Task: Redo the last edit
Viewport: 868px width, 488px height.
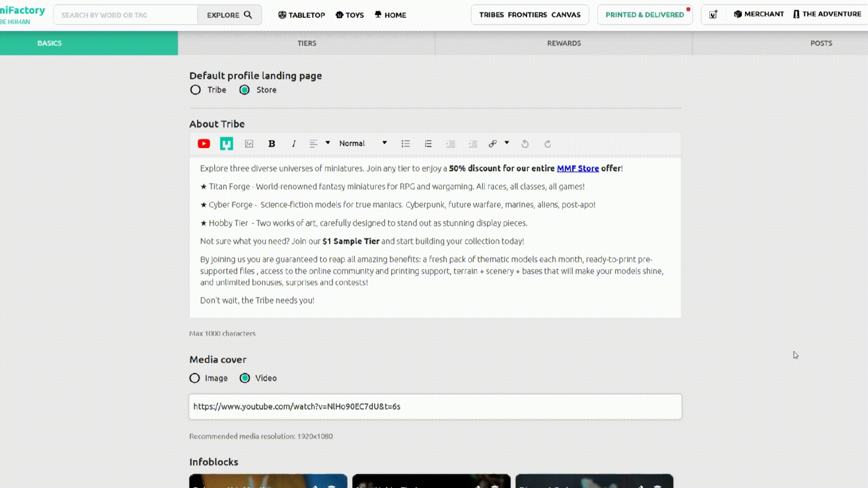Action: coord(547,144)
